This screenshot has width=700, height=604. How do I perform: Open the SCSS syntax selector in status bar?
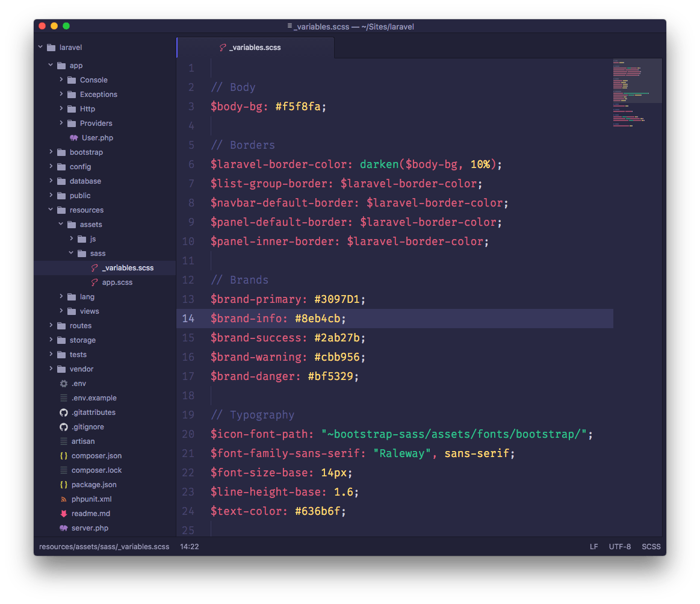pos(651,546)
